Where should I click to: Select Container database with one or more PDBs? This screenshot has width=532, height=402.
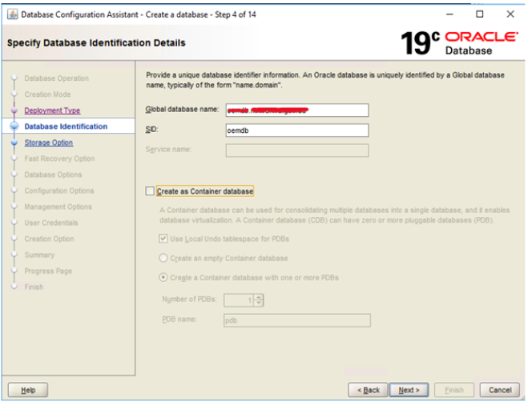(x=163, y=278)
